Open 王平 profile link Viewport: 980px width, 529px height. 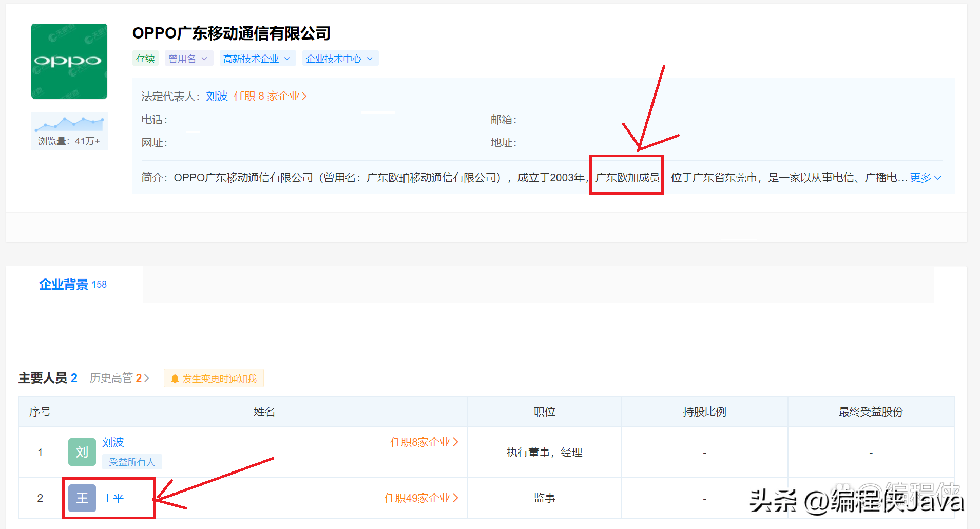[113, 498]
